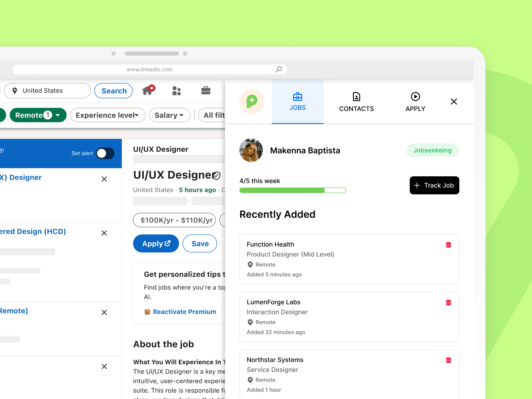The height and width of the screenshot is (399, 532).
Task: Dismiss the Centered Design (HCD) job listing
Action: [x=104, y=233]
